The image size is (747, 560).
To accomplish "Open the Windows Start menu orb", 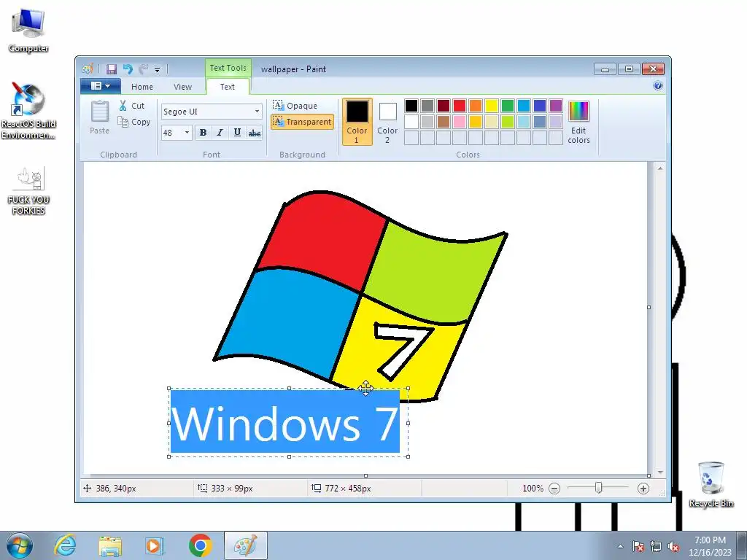I will pyautogui.click(x=20, y=545).
